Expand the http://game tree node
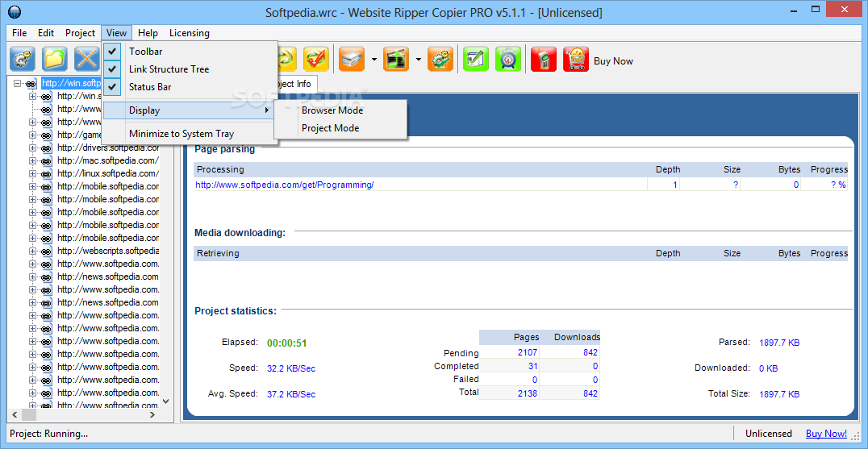 coord(32,135)
